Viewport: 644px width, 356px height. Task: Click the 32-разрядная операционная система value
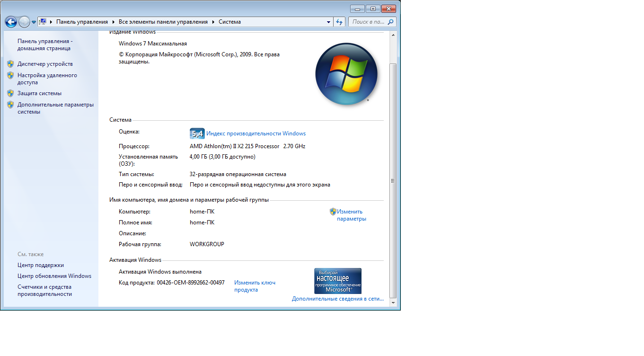click(x=238, y=174)
